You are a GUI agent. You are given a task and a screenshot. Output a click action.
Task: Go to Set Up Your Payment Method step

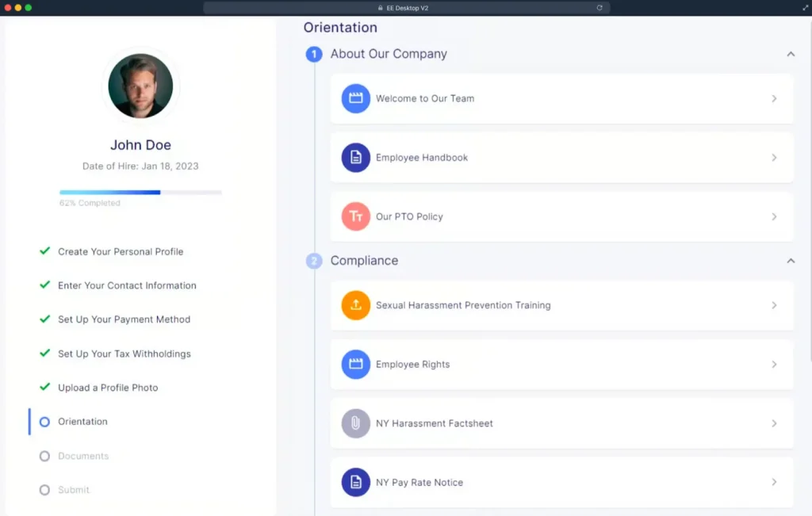[x=124, y=319]
